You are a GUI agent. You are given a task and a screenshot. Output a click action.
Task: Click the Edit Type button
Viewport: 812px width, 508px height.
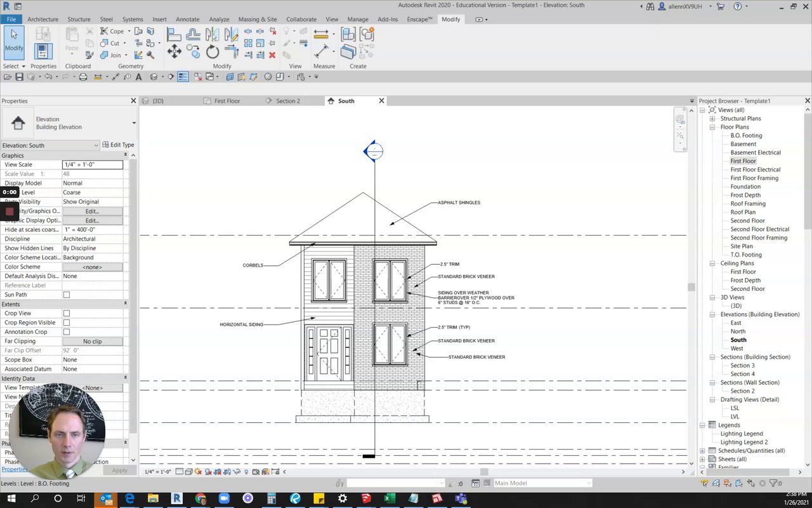coord(119,145)
